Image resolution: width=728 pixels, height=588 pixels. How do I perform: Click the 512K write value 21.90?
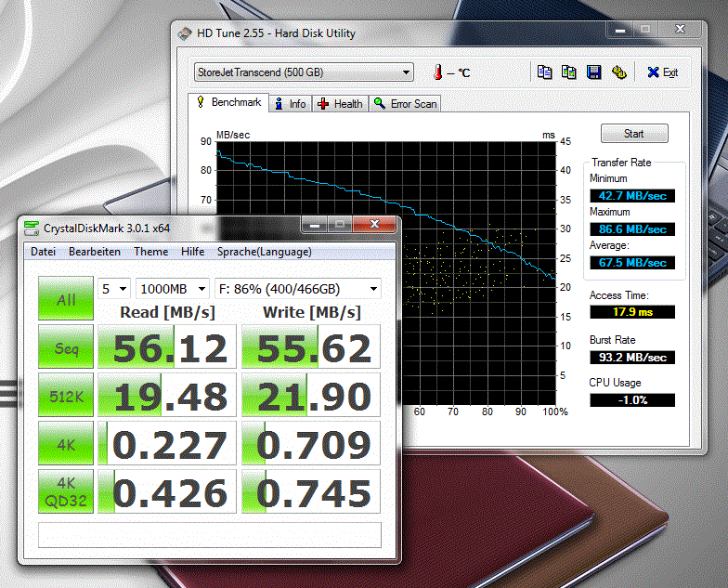tap(311, 396)
